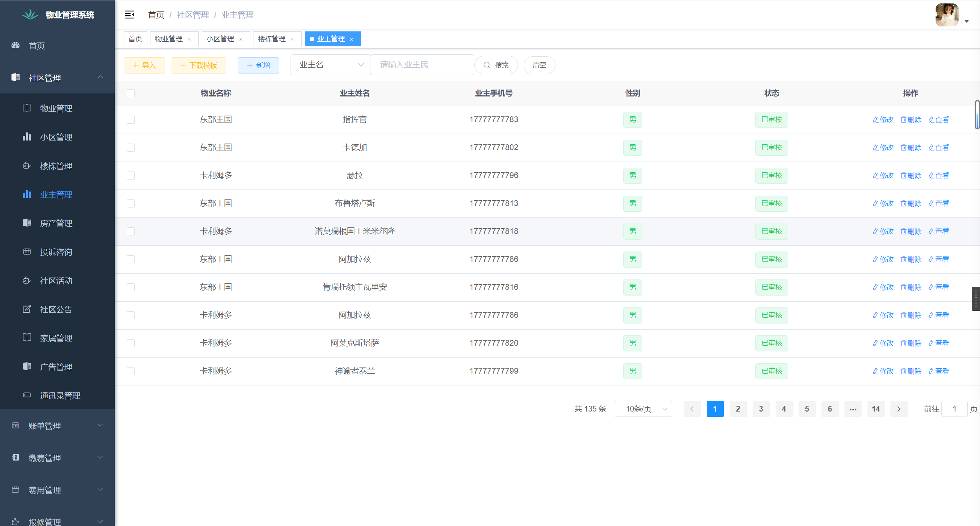Click 首页 in the breadcrumb
The image size is (980, 526).
tap(156, 15)
